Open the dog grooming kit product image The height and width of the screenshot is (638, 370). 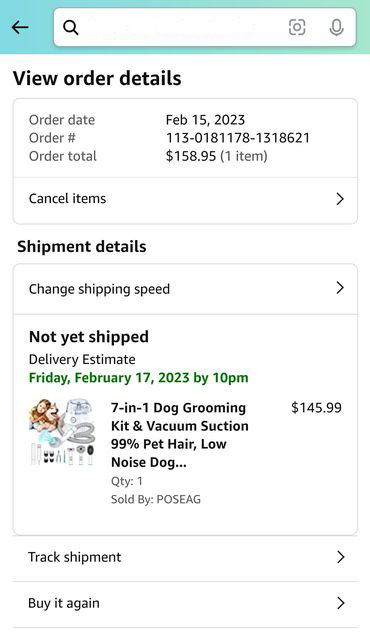63,432
